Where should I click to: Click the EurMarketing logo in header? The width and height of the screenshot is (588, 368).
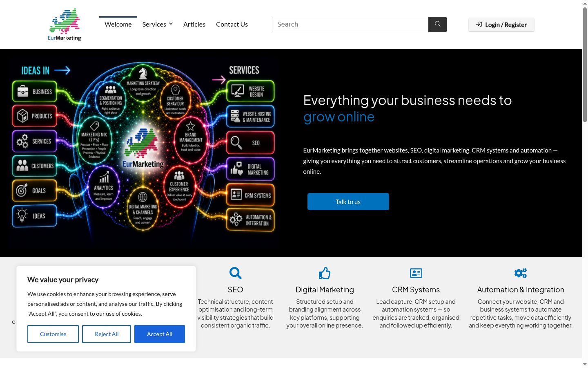coord(65,25)
